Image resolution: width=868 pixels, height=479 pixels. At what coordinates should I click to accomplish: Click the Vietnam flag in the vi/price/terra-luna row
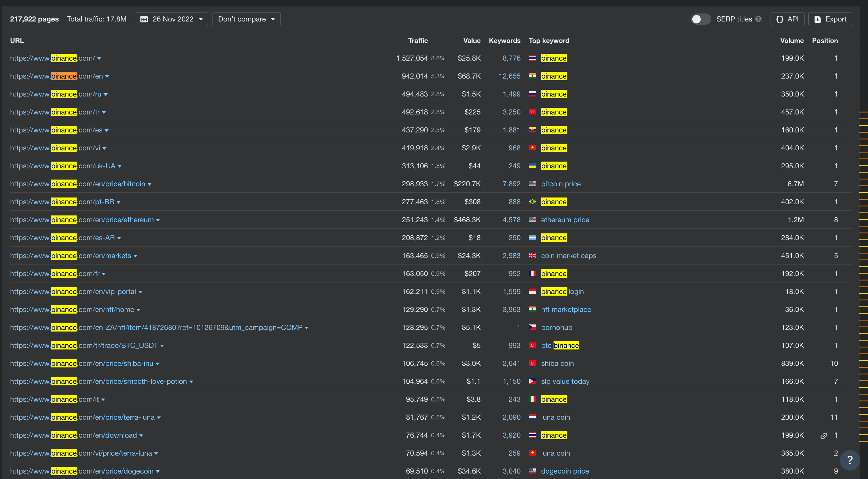tap(532, 453)
